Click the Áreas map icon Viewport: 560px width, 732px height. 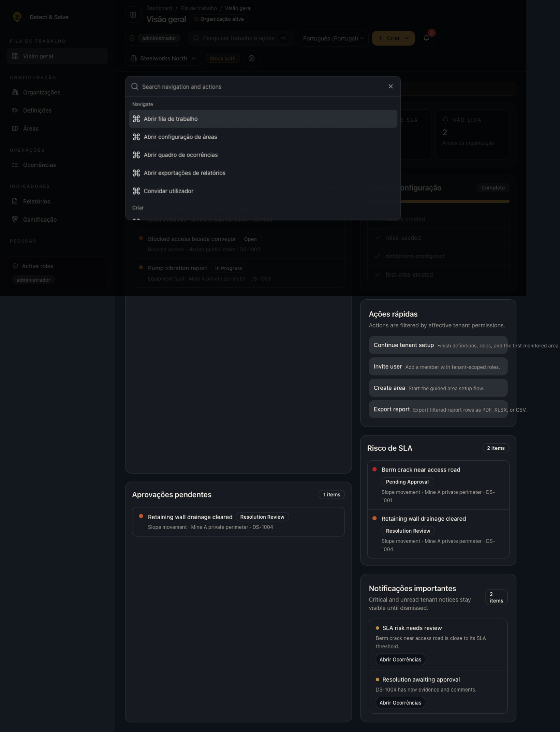(15, 128)
